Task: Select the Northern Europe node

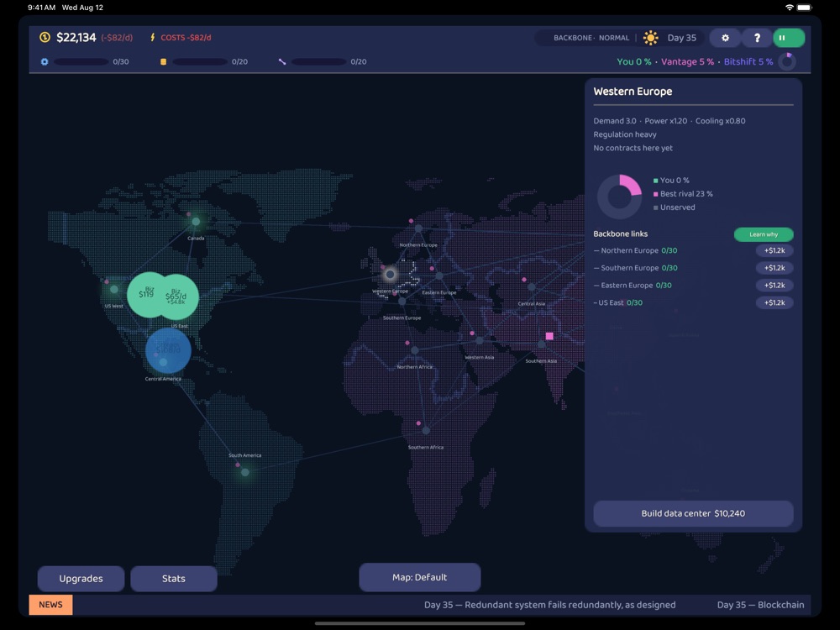Action: [x=418, y=228]
